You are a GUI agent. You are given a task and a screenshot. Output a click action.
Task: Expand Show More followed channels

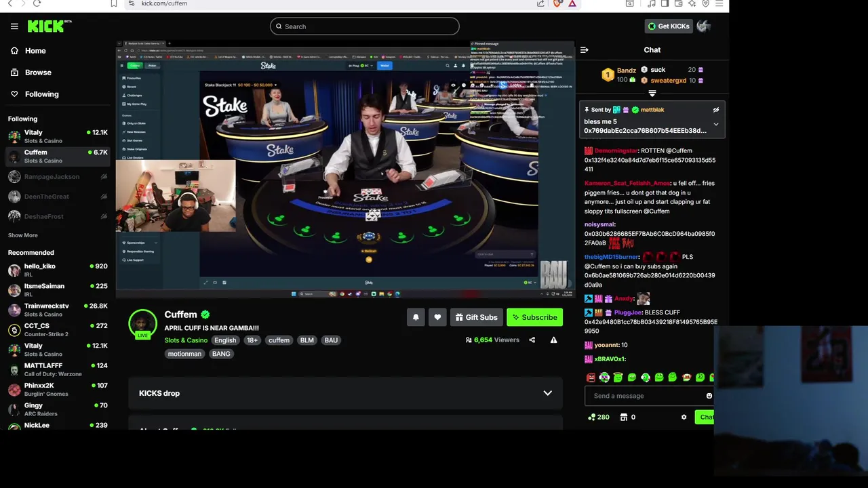click(23, 235)
